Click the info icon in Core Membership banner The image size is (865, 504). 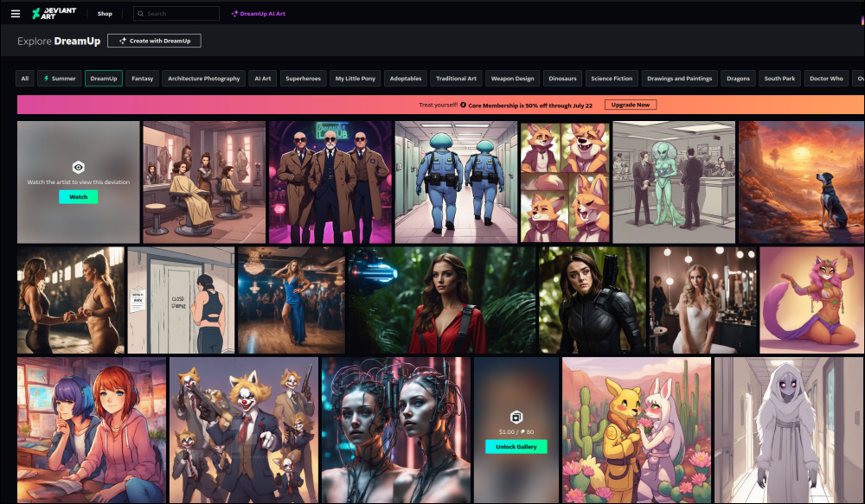pyautogui.click(x=464, y=105)
